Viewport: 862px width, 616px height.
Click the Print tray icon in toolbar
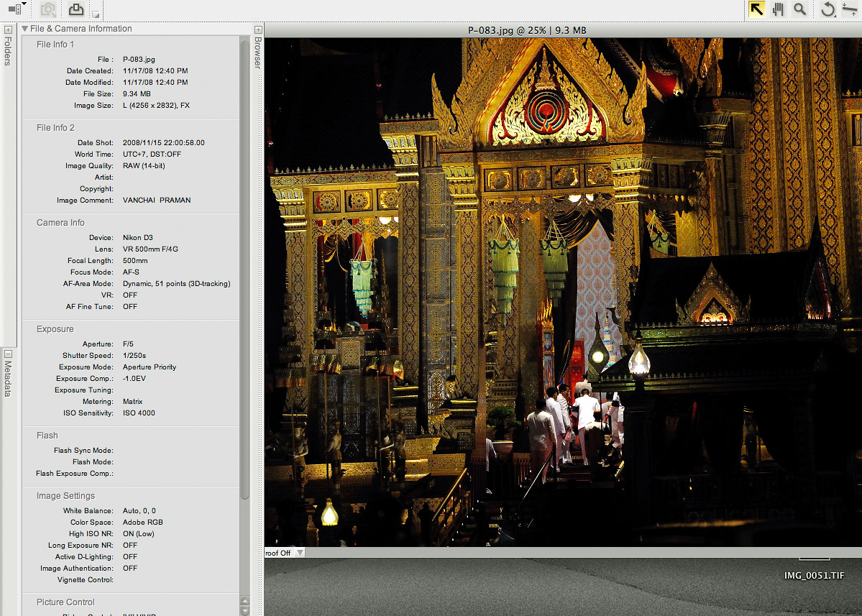[75, 9]
